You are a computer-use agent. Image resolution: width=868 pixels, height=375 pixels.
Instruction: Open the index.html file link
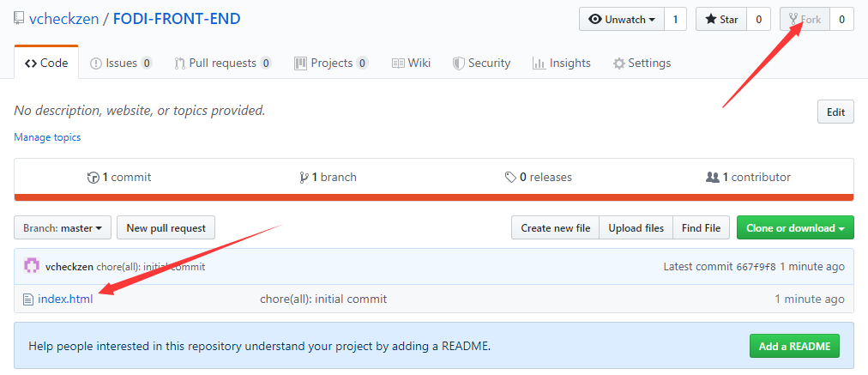click(65, 299)
